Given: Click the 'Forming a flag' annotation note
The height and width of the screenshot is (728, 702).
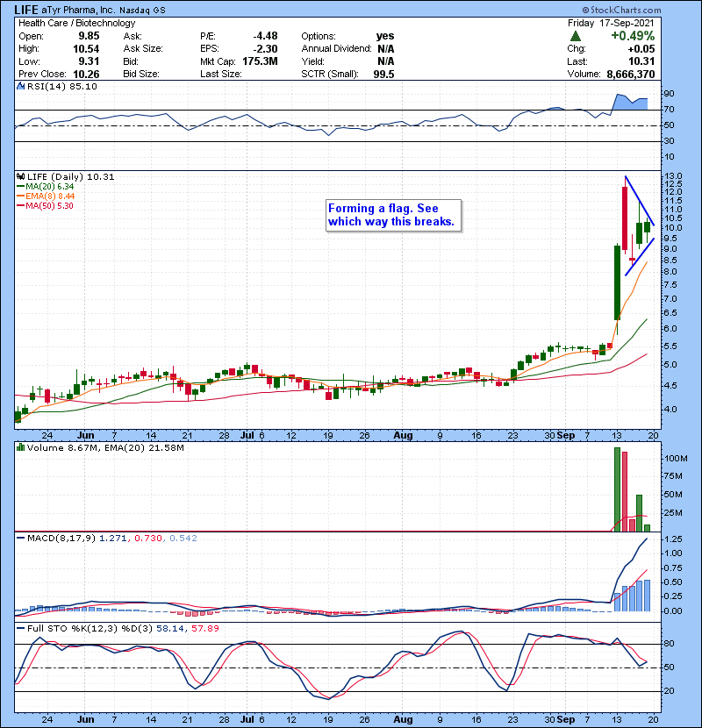Looking at the screenshot, I should click(x=393, y=215).
